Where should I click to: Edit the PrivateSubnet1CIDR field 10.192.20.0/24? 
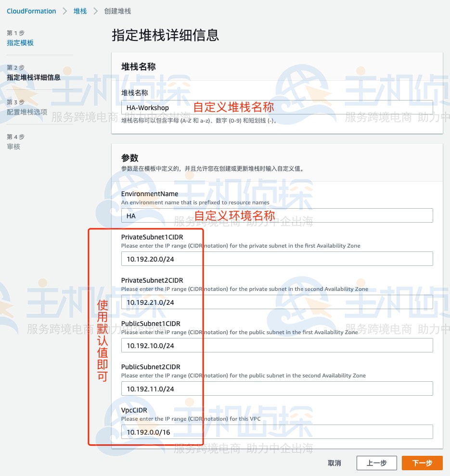pos(277,259)
